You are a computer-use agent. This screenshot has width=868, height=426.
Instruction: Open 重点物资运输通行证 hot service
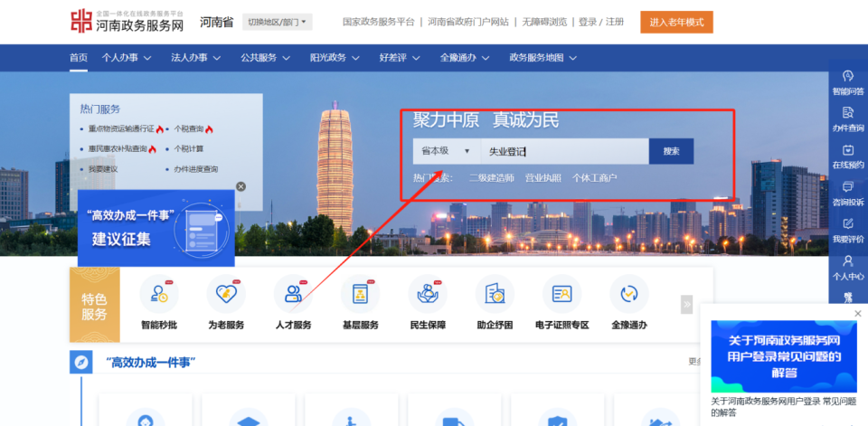tap(121, 129)
